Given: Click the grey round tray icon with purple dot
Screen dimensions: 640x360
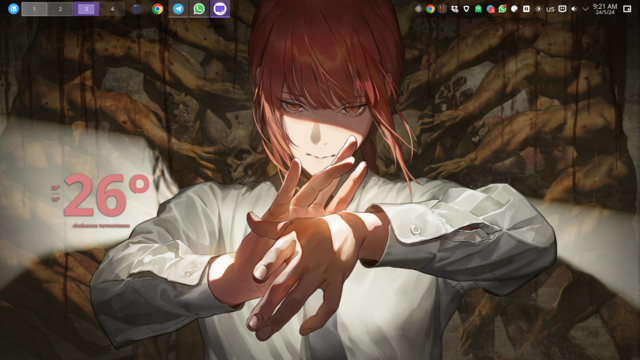Looking at the screenshot, I should (418, 9).
